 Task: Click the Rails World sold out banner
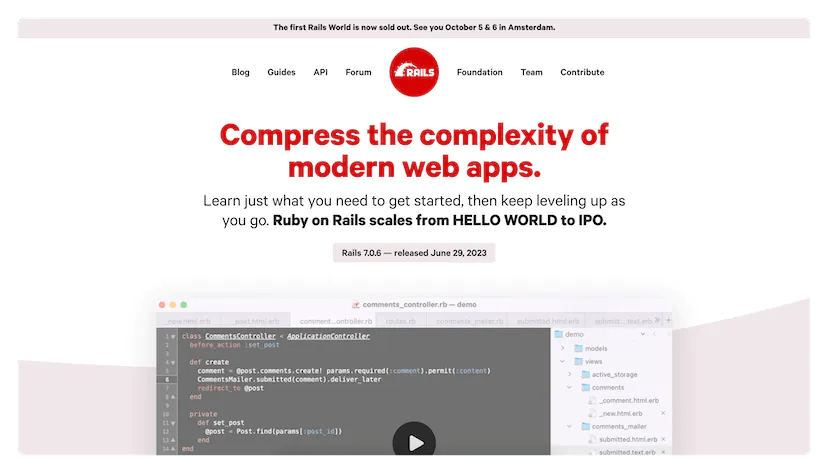[x=414, y=27]
